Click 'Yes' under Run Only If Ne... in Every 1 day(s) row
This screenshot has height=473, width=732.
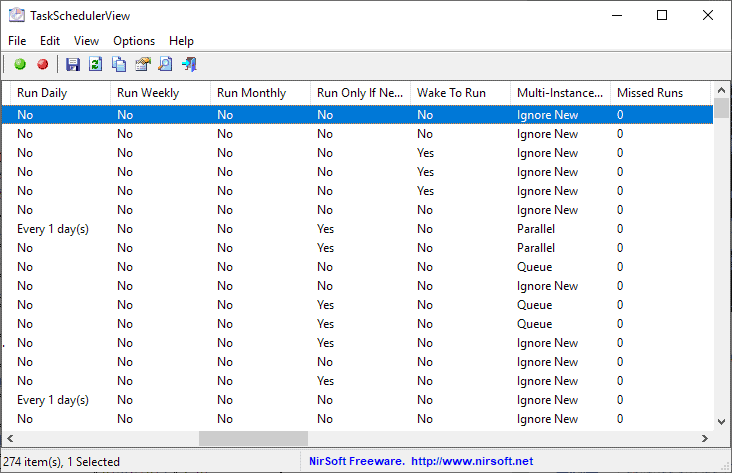pos(325,229)
